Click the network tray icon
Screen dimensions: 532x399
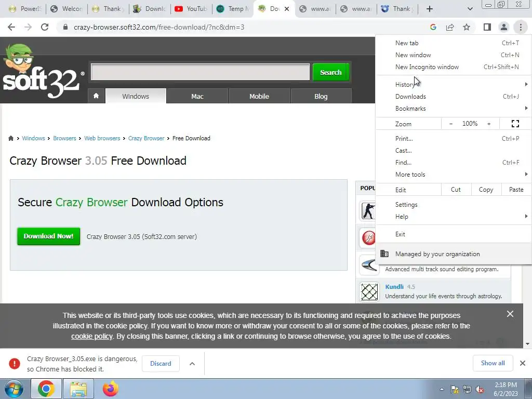tap(467, 390)
